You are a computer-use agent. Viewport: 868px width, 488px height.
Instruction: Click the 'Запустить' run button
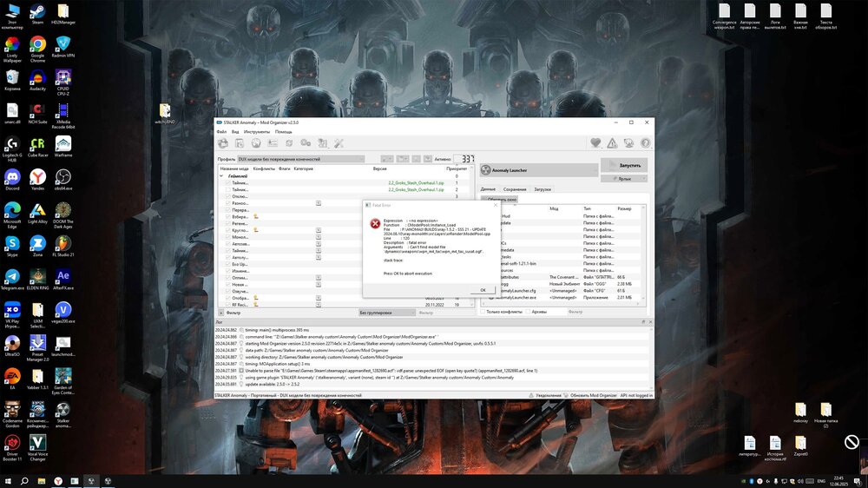pos(623,165)
